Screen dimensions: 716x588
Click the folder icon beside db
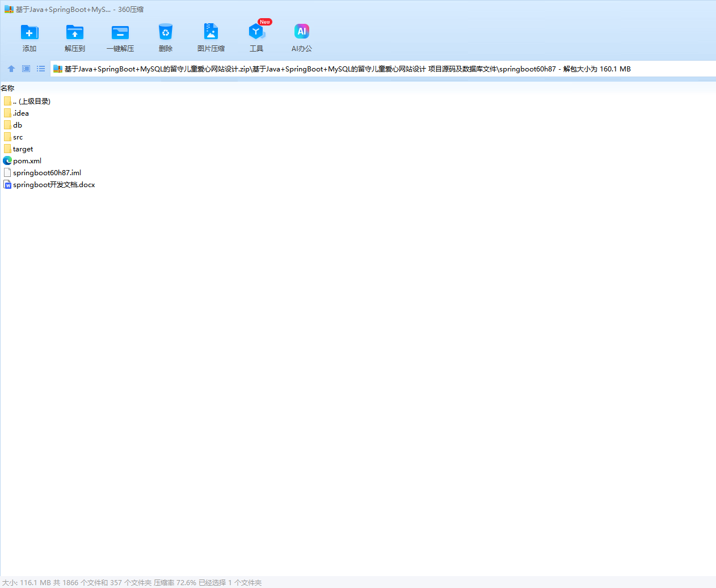click(x=7, y=125)
